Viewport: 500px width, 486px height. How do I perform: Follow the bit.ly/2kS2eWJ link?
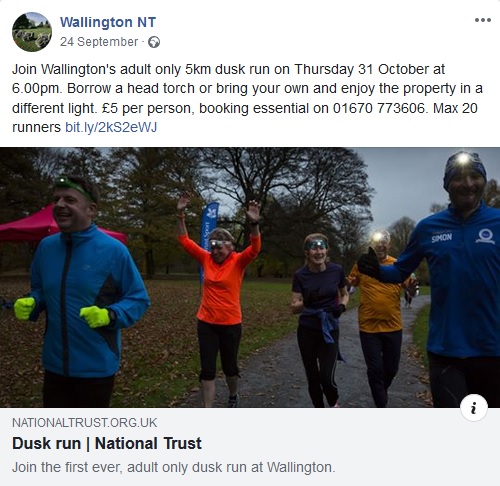111,127
